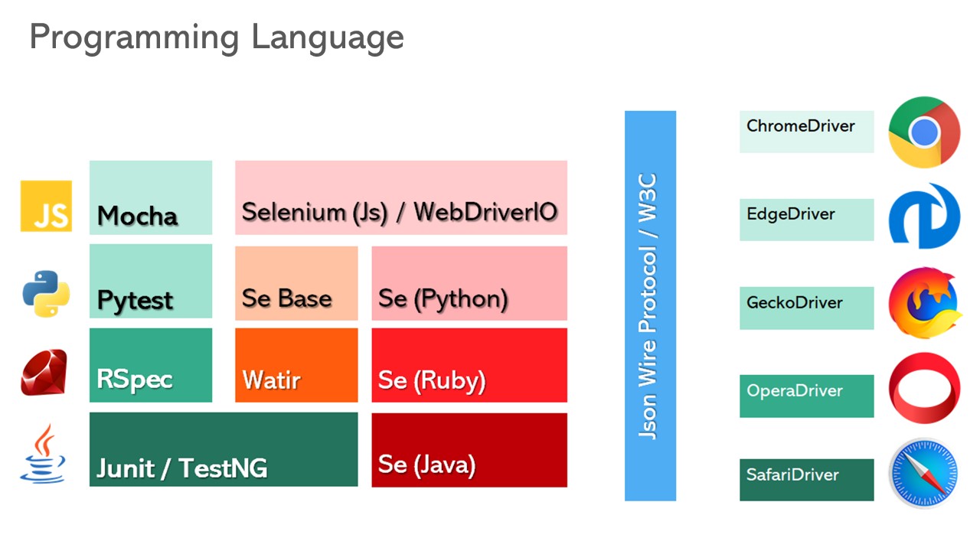
Task: Select the Pytest box
Action: (151, 281)
